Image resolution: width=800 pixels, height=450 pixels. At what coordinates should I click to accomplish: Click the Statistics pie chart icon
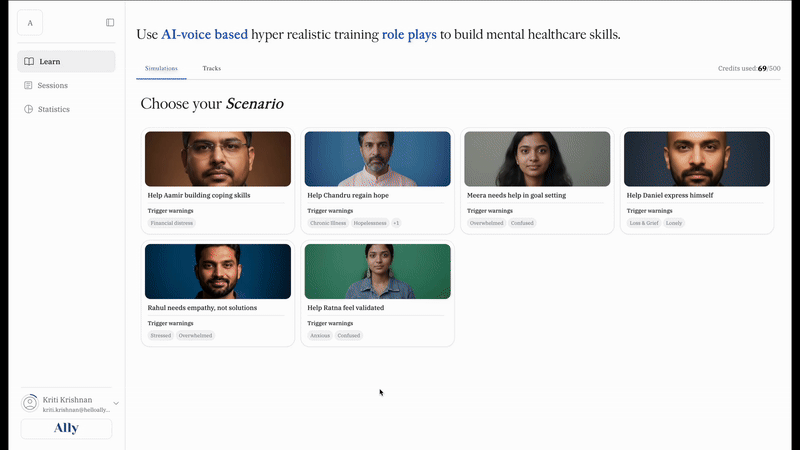click(x=29, y=109)
